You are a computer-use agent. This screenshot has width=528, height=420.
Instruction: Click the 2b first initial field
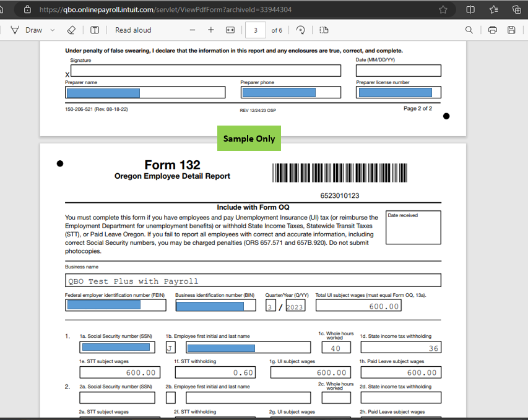click(170, 398)
